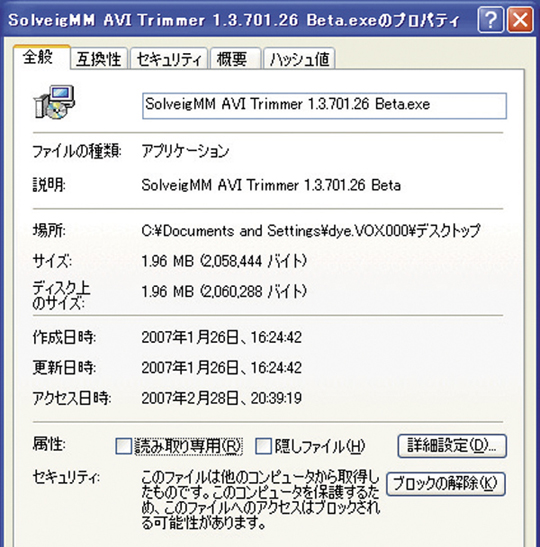Open the 互換性 tab
Image resolution: width=540 pixels, height=547 pixels.
[x=99, y=59]
